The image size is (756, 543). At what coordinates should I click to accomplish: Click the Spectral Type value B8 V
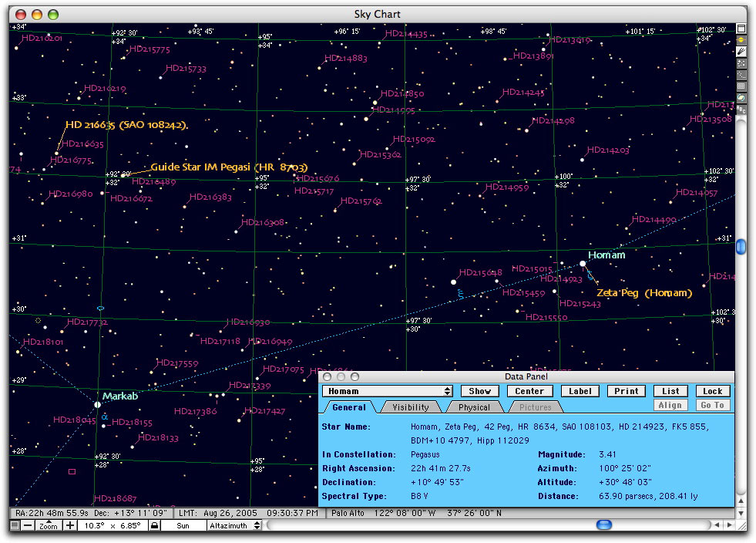(419, 496)
